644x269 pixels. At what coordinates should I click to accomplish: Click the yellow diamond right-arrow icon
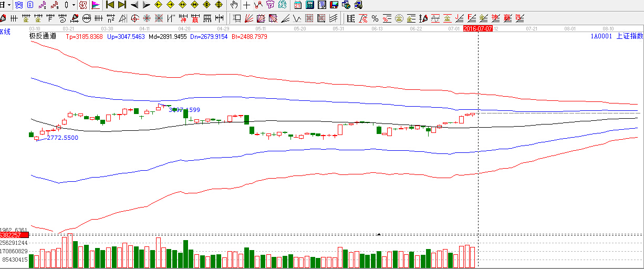point(170,5)
